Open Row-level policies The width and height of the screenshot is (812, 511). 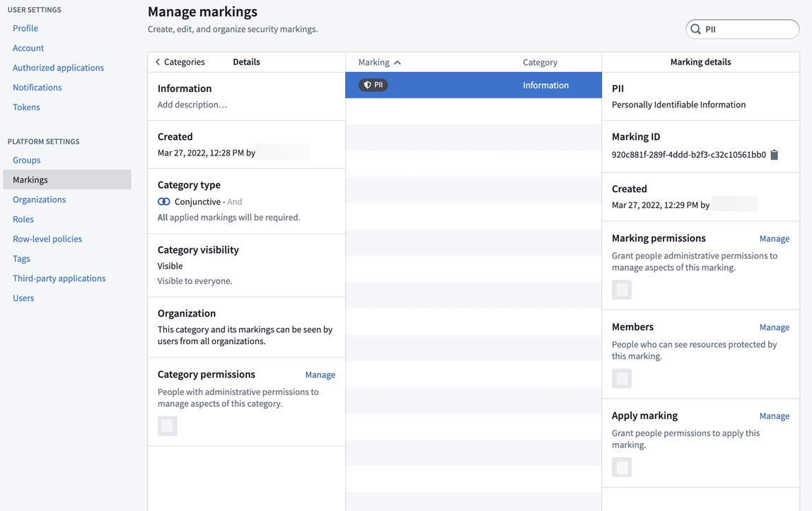[x=47, y=239]
